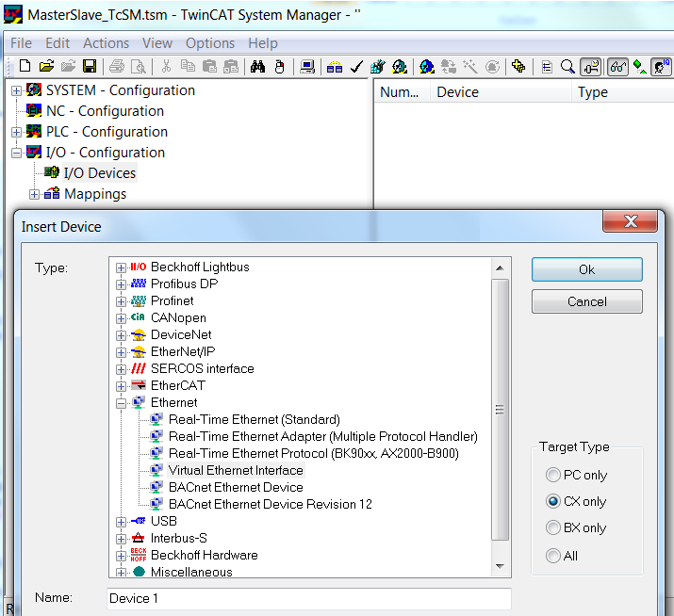
Task: Click the device list scroll up arrow
Action: 500,268
